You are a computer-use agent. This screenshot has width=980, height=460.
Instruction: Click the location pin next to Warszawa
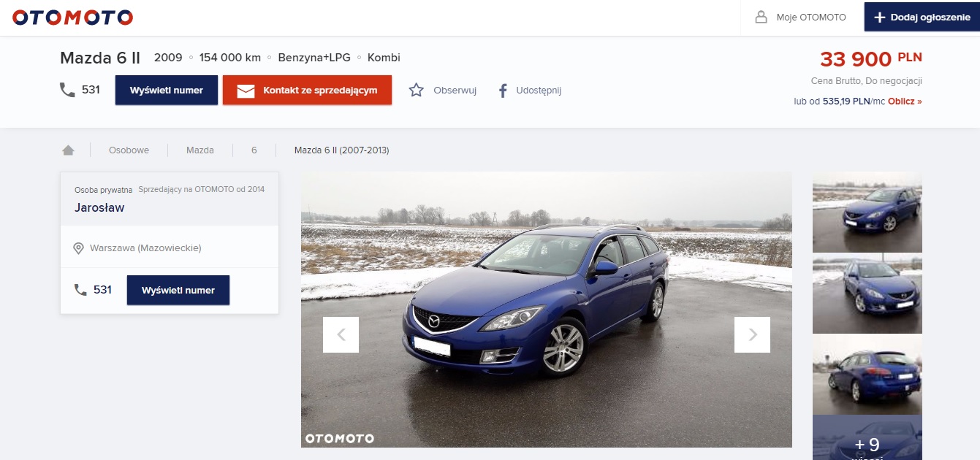(x=79, y=248)
